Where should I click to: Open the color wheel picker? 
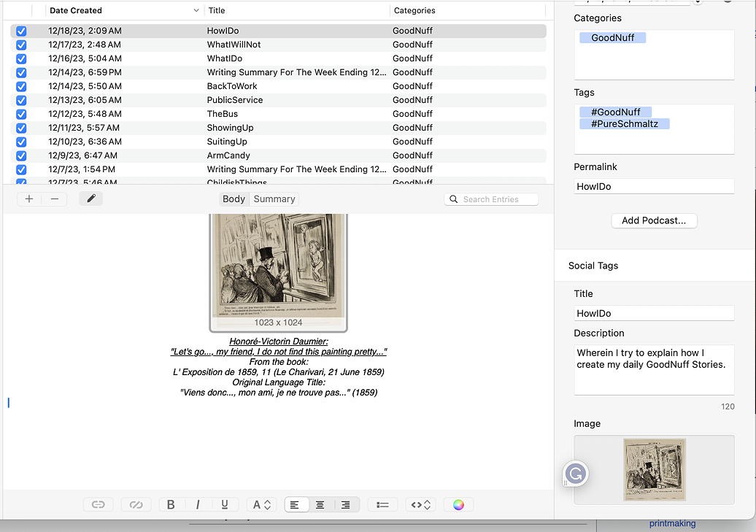tap(458, 504)
